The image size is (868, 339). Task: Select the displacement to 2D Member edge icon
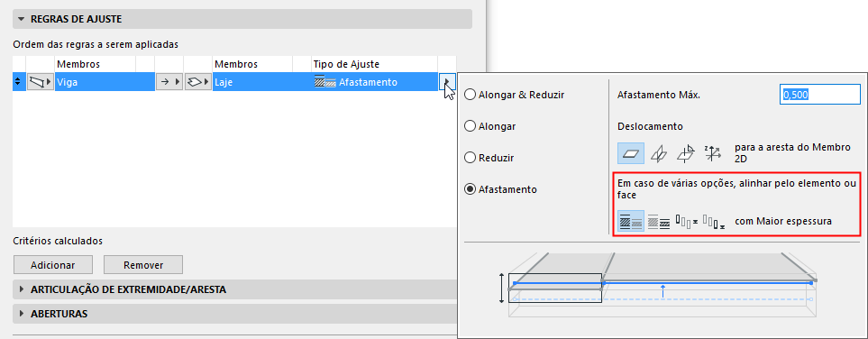click(631, 153)
